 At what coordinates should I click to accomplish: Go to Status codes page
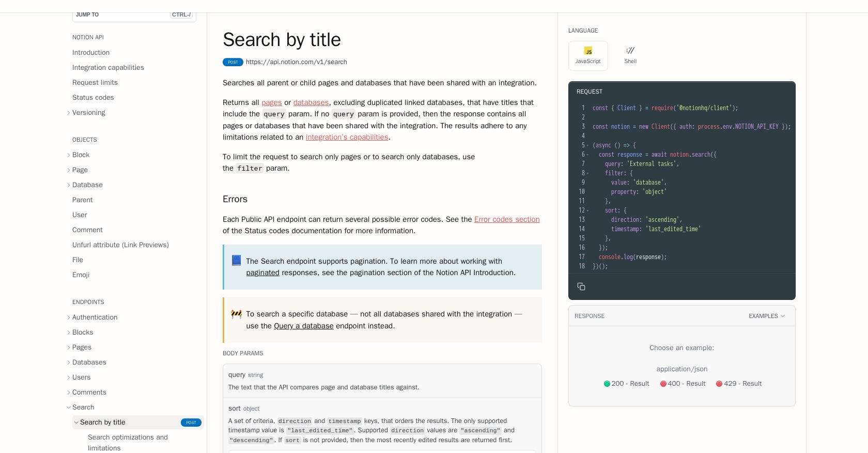click(x=93, y=98)
